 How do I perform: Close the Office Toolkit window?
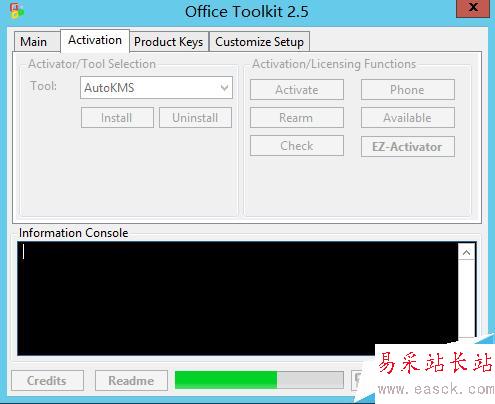click(473, 8)
